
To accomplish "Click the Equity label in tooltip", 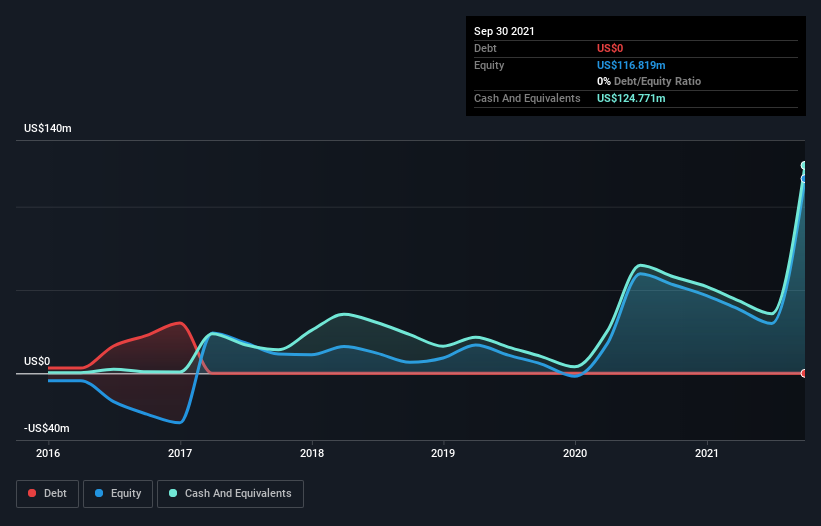I will click(x=489, y=65).
